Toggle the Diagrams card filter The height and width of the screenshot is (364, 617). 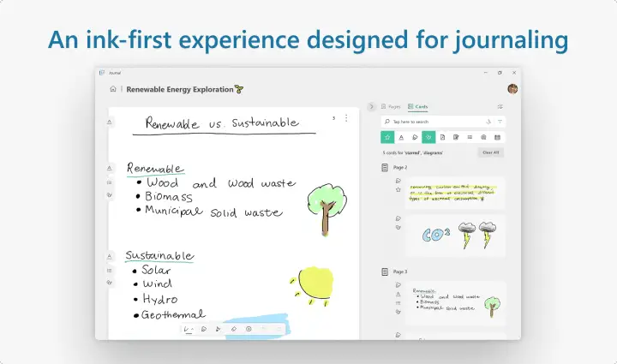click(x=428, y=137)
